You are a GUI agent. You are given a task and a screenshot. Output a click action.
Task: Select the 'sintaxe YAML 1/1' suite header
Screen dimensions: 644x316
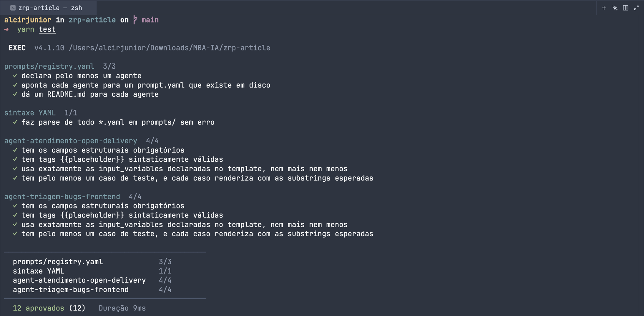[41, 113]
